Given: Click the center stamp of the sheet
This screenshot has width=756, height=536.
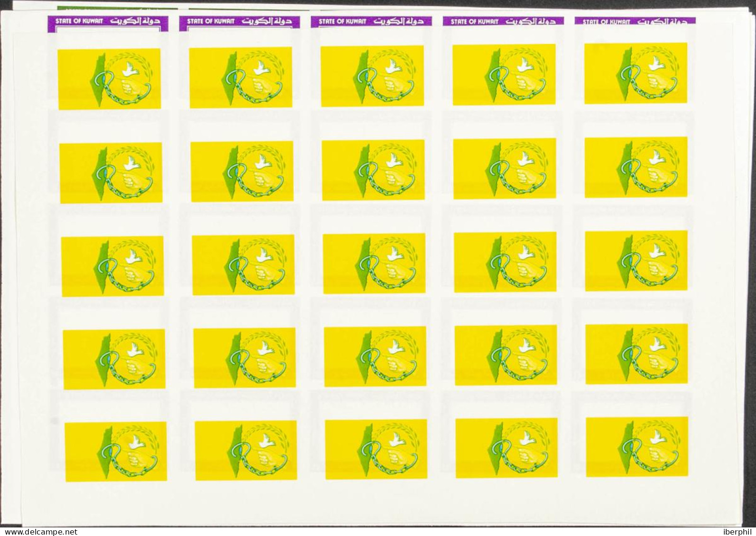Looking at the screenshot, I should click(374, 263).
